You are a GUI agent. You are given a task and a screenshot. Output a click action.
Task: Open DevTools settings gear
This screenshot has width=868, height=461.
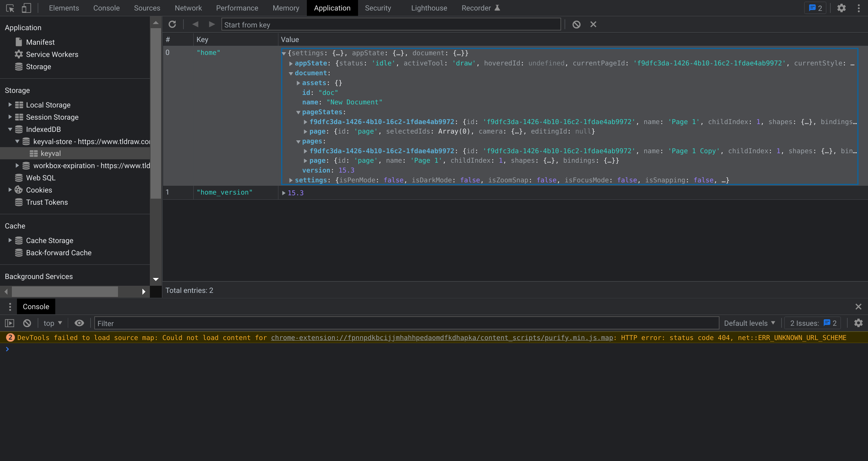(x=842, y=8)
